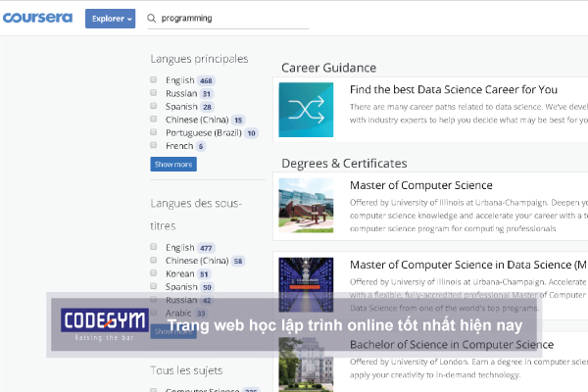
Task: Click the Career Guidance heading
Action: pos(329,68)
